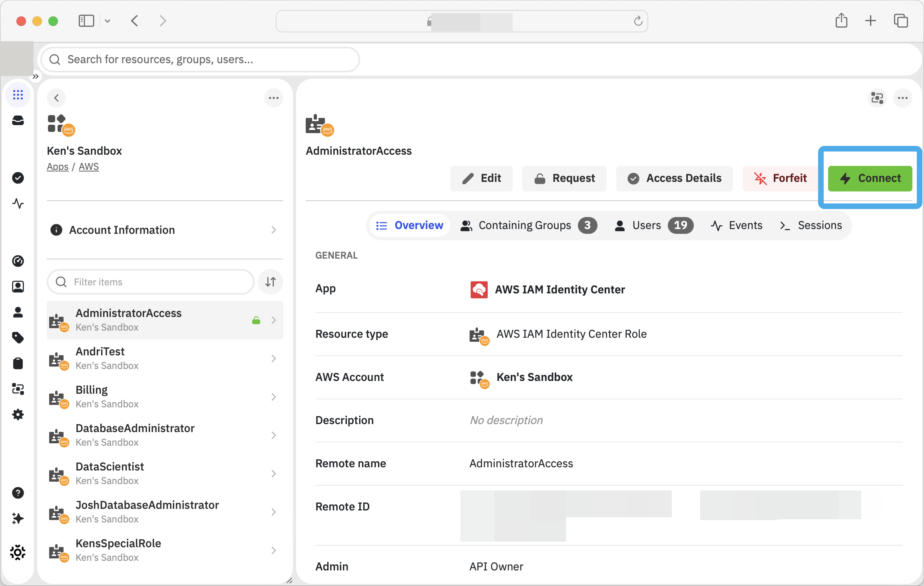
Task: Reload the page in Safari
Action: (x=638, y=21)
